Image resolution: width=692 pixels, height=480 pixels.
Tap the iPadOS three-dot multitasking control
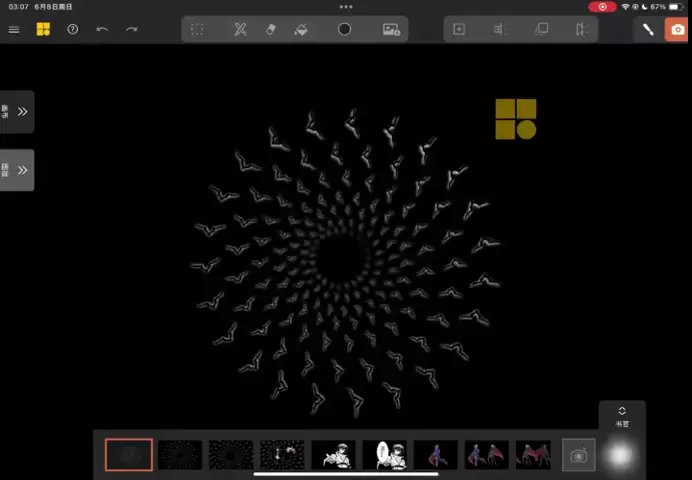[x=346, y=7]
